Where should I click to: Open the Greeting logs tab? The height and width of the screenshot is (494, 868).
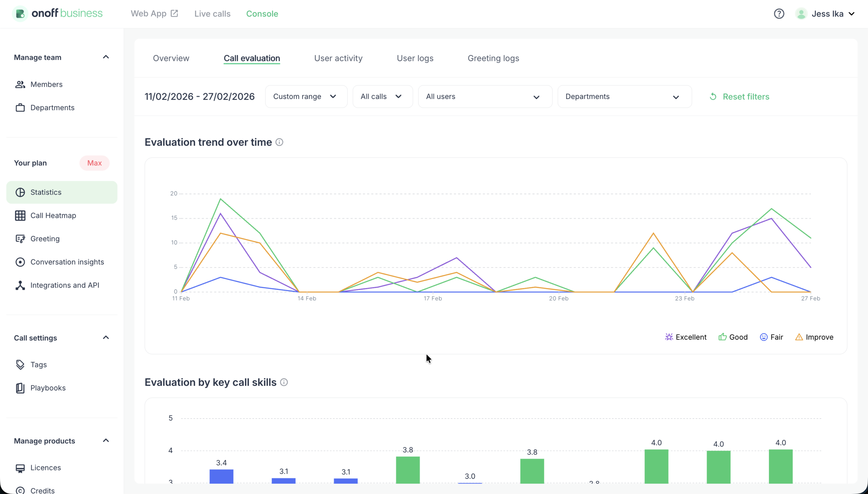pos(493,58)
